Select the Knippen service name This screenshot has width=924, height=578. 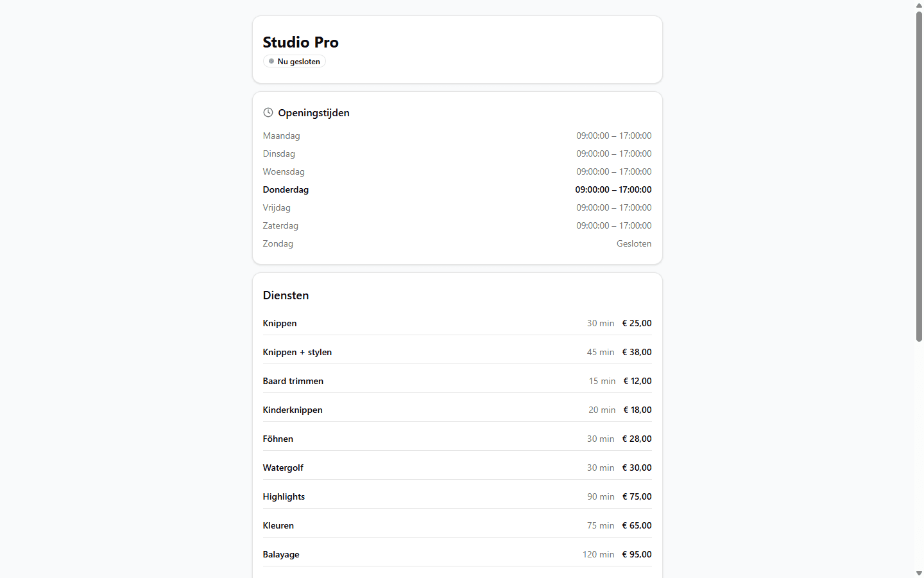click(x=280, y=323)
